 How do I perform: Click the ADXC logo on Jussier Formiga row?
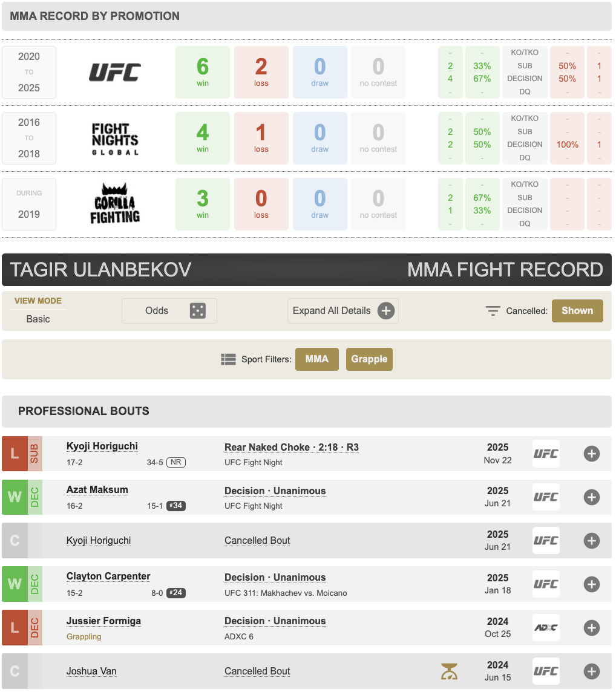point(545,628)
